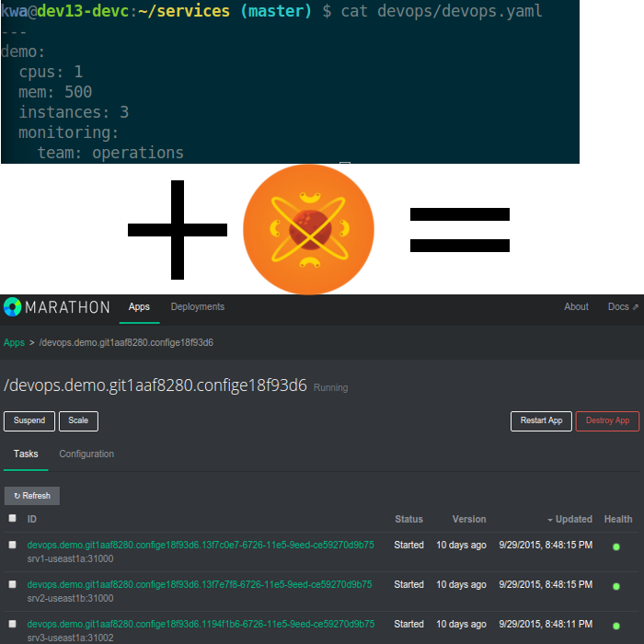The height and width of the screenshot is (644, 644).
Task: Click 'team: operations' line in terminal
Action: tap(110, 153)
